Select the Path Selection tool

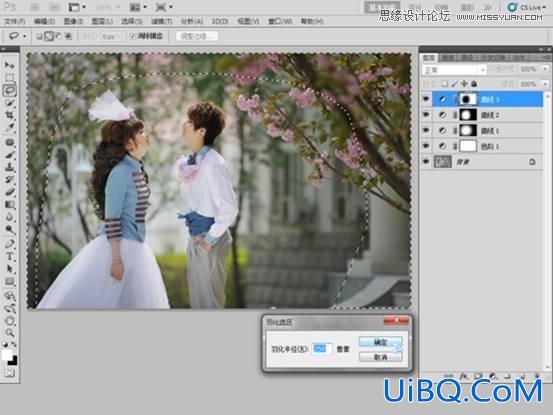pyautogui.click(x=10, y=269)
